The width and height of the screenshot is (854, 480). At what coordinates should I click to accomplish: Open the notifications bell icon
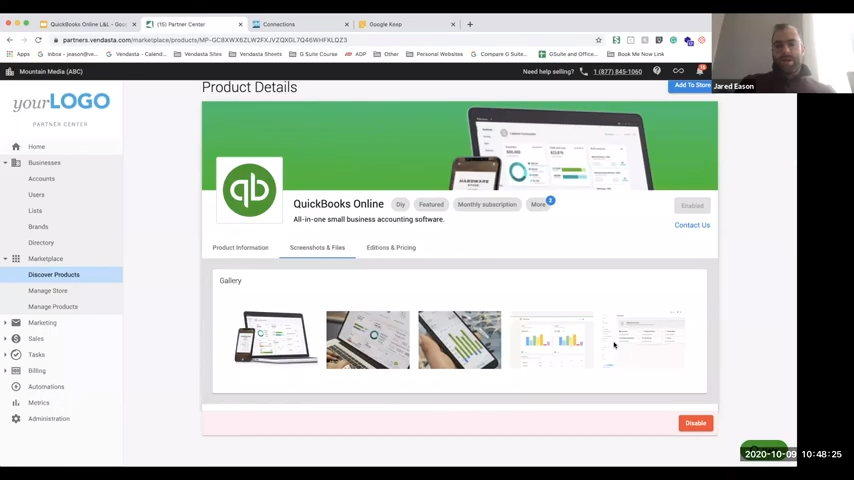(700, 71)
